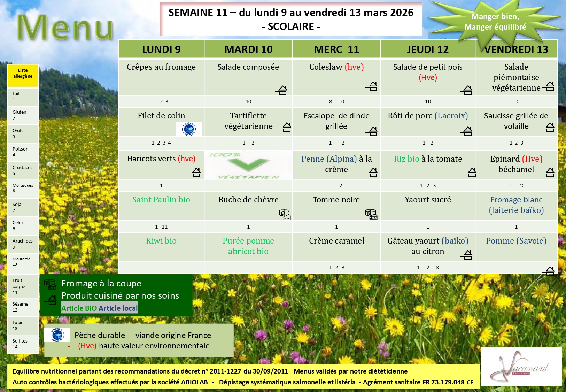Click the Manger bien, Manger équilibré starburst
566x392 pixels.
495,22
